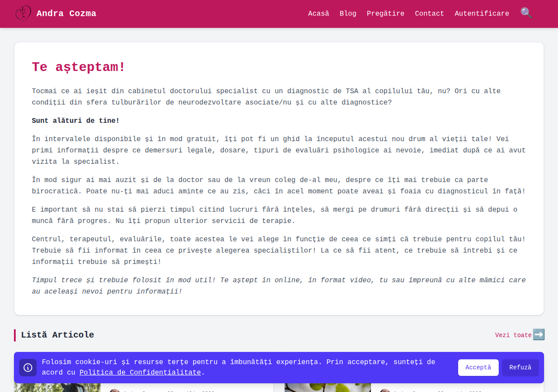
Task: Click the Vezi toate link
Action: pos(513,335)
